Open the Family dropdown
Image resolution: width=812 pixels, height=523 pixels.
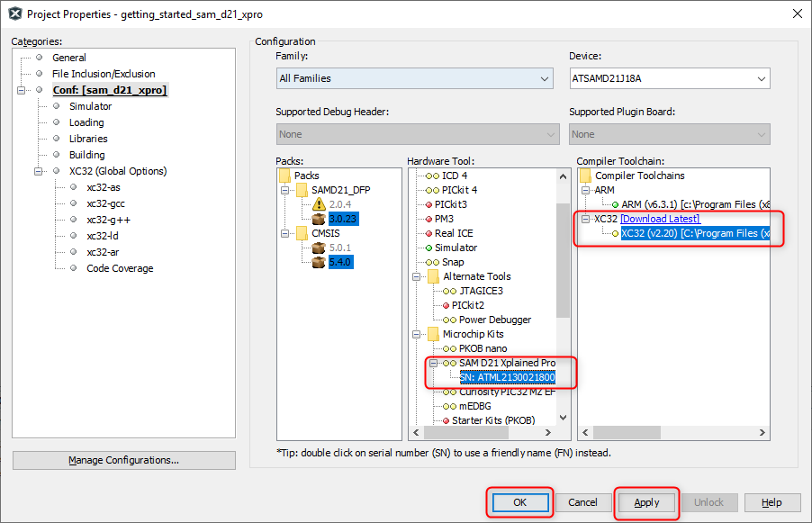[414, 78]
